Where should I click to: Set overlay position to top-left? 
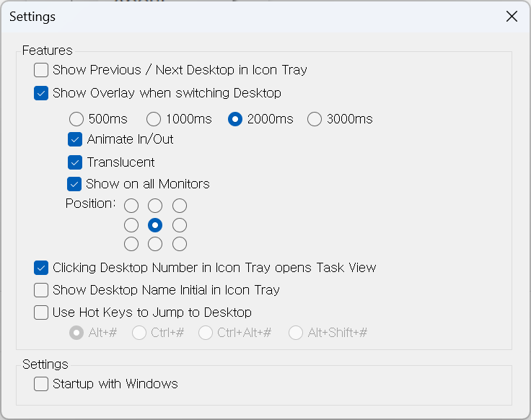tap(131, 206)
